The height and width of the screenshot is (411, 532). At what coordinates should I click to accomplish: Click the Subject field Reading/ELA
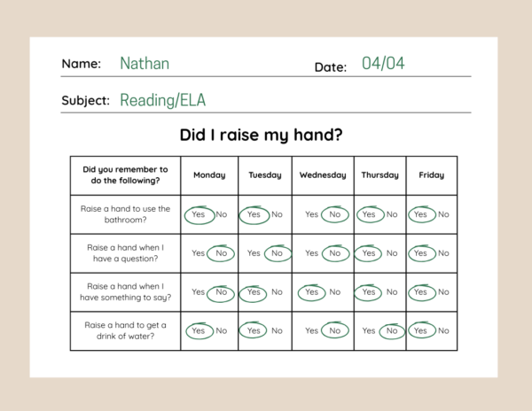(x=163, y=100)
